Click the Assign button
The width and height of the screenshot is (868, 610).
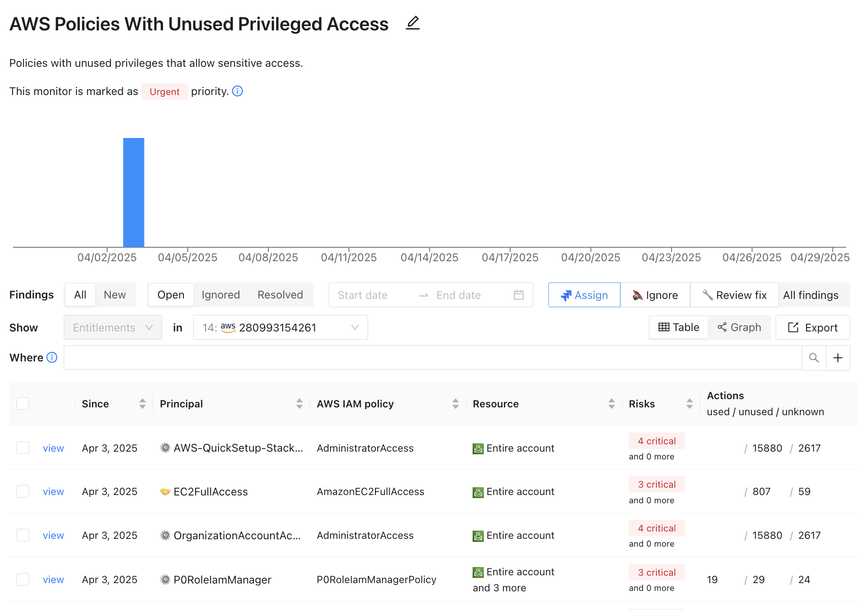tap(584, 295)
